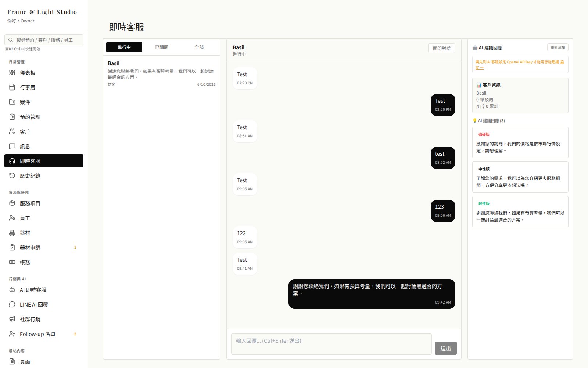Open the 儀表板 dashboard icon

(x=12, y=72)
